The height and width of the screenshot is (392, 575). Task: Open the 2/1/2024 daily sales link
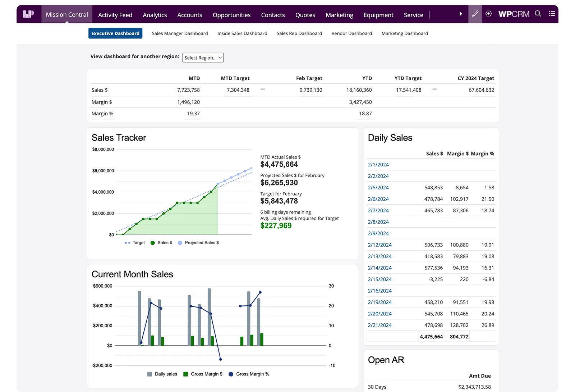378,165
